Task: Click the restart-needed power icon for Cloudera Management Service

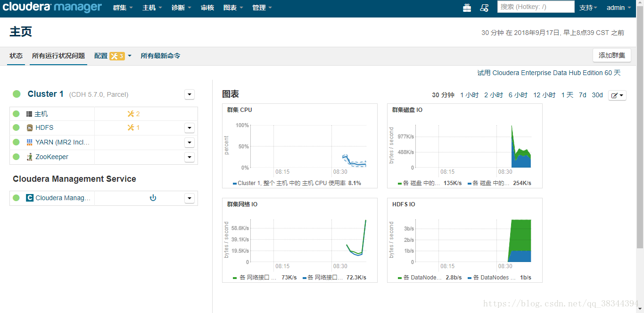Action: [153, 198]
